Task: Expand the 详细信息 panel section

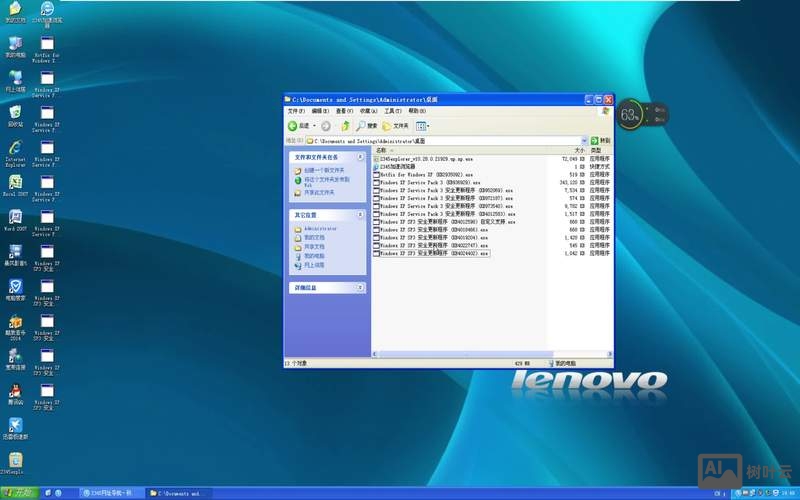Action: click(x=361, y=288)
